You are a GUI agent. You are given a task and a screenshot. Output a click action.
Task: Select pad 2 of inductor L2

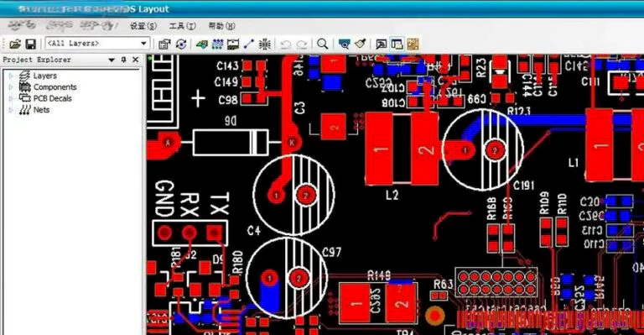pyautogui.click(x=425, y=149)
